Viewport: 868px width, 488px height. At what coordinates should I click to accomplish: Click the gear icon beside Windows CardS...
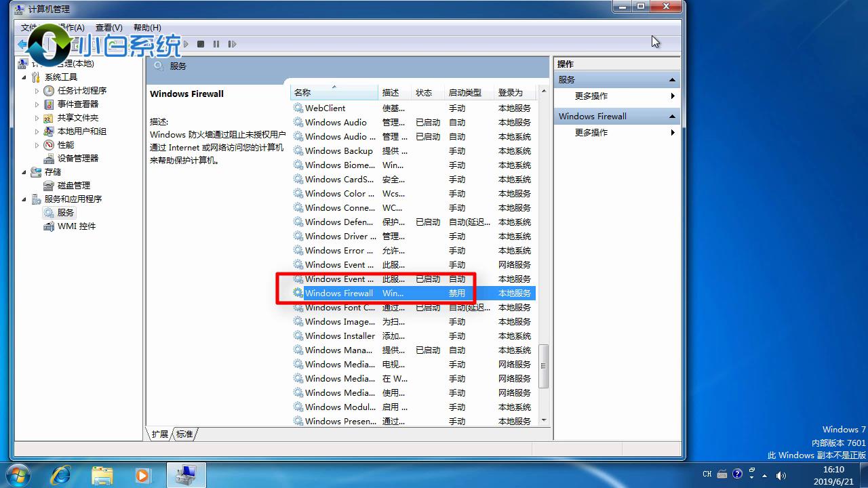(298, 179)
